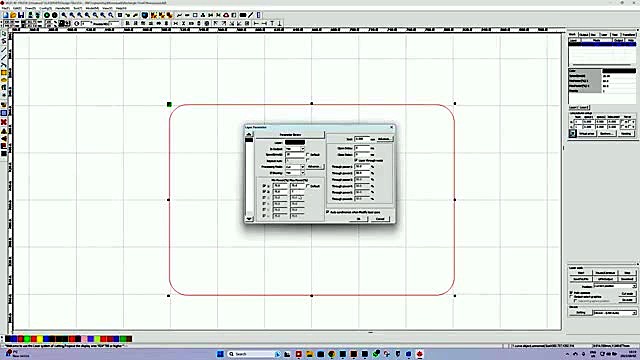Viewport: 640px width, 360px height.
Task: Click Advance button beside Processing Mode
Action: [314, 167]
